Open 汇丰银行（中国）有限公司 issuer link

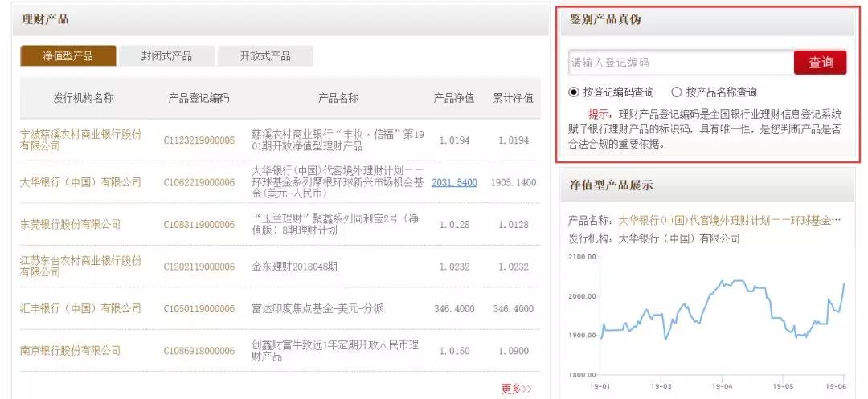pyautogui.click(x=81, y=308)
